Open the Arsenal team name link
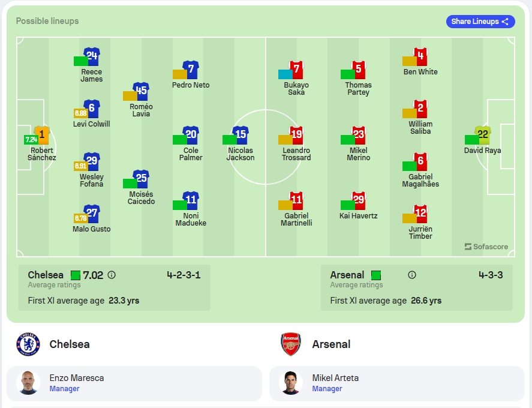The height and width of the screenshot is (408, 532). coord(331,344)
